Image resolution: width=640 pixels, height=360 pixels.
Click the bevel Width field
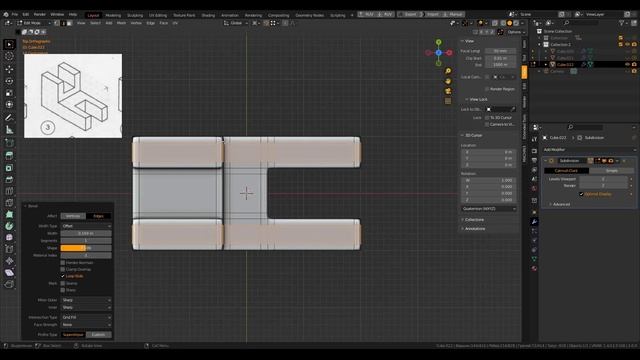point(86,233)
